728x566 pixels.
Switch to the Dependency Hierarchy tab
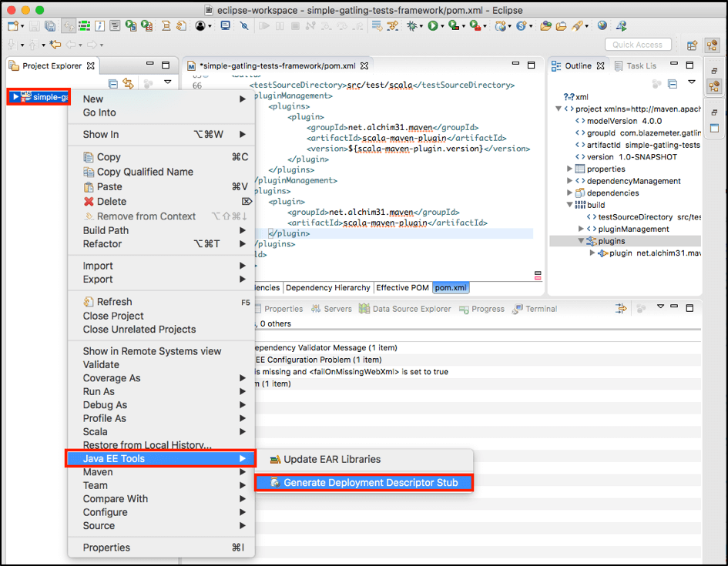point(327,288)
